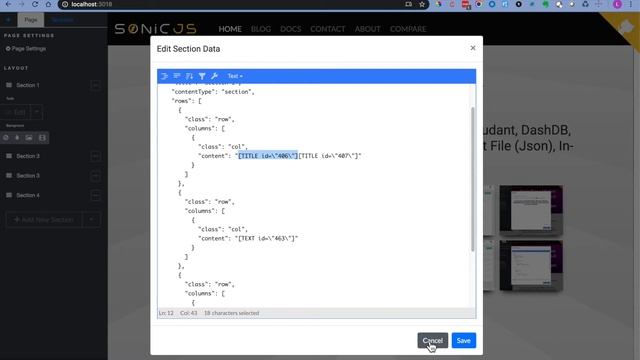
Task: Select Section 4 in layout list
Action: click(x=28, y=196)
